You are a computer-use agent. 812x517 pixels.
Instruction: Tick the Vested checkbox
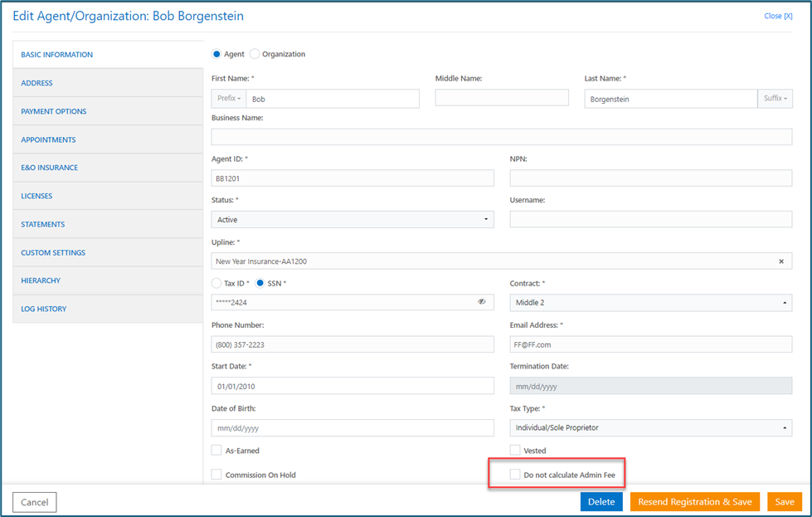pyautogui.click(x=515, y=450)
